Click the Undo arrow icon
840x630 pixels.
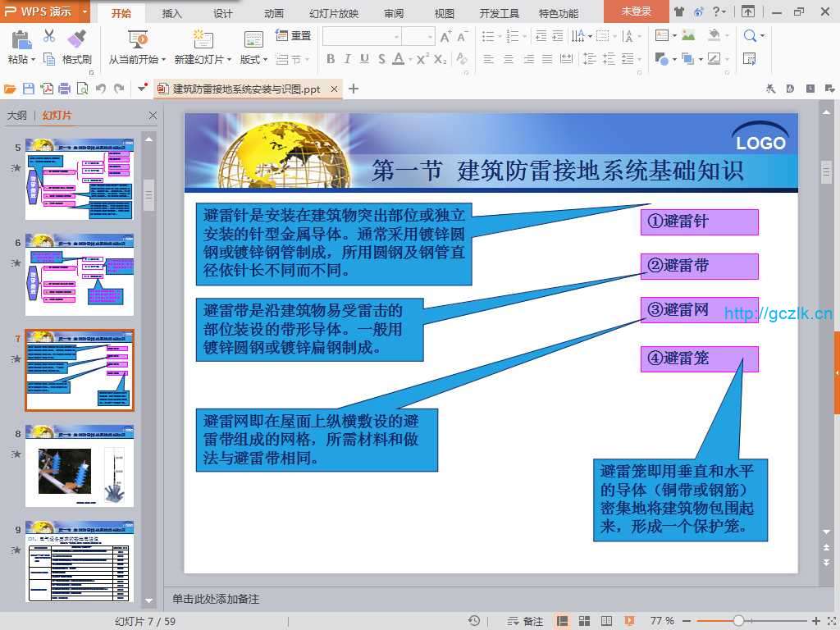click(x=100, y=89)
